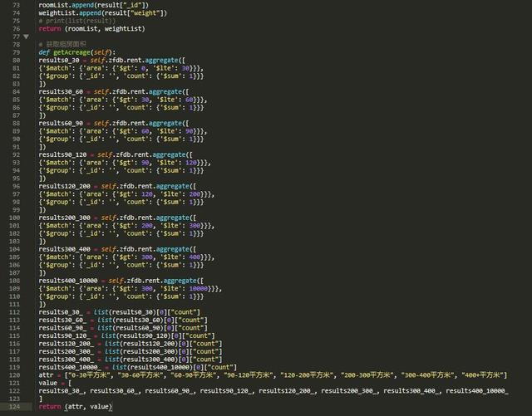Click variable 'results60_90' on line 88
The width and height of the screenshot is (532, 416).
tap(61, 124)
